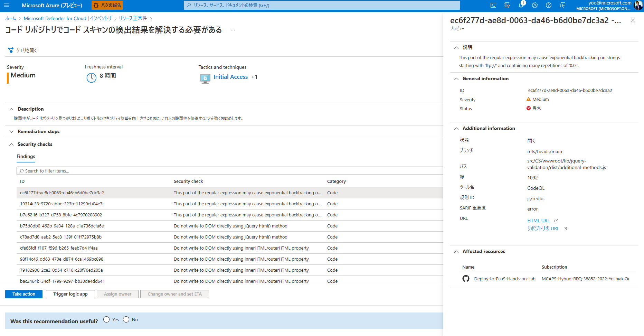Select the No radio button for recommendation feedback
644x336 pixels.
click(x=126, y=319)
